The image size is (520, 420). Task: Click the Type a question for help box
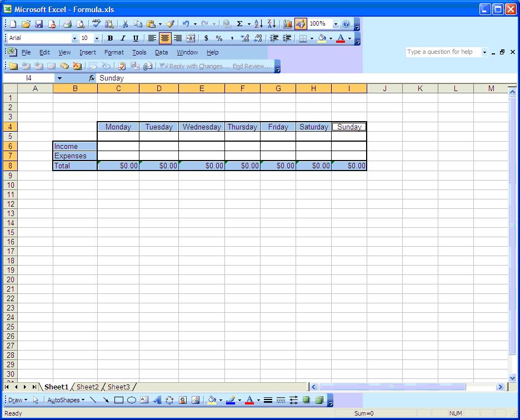click(443, 52)
